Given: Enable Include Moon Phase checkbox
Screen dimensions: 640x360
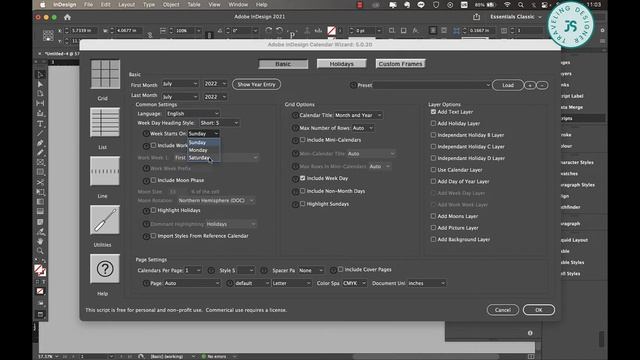Looking at the screenshot, I should pos(153,180).
